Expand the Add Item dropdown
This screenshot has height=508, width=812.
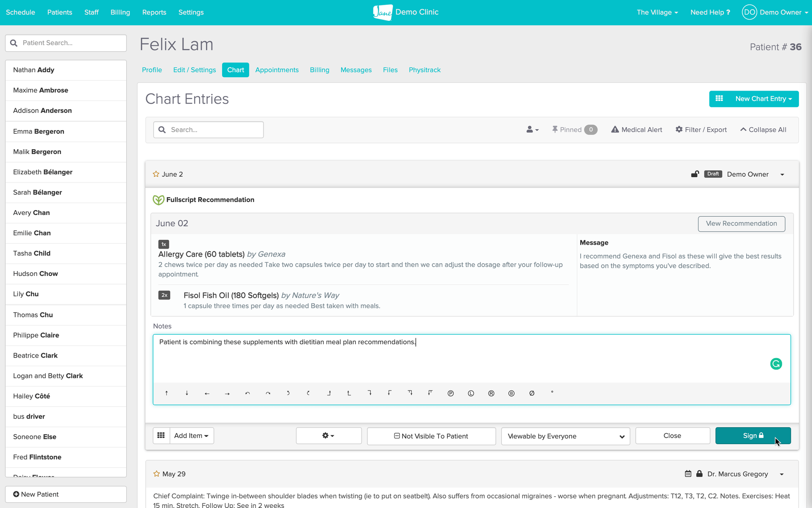192,436
